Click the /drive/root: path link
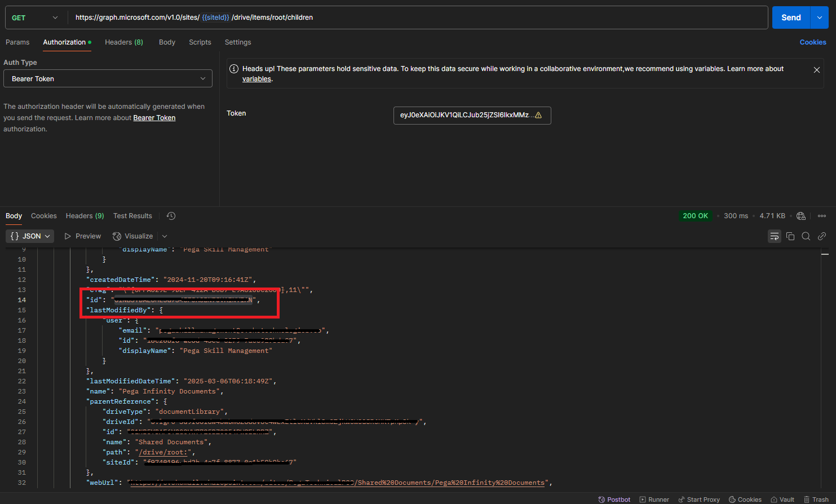Image resolution: width=836 pixels, height=504 pixels. coord(163,452)
